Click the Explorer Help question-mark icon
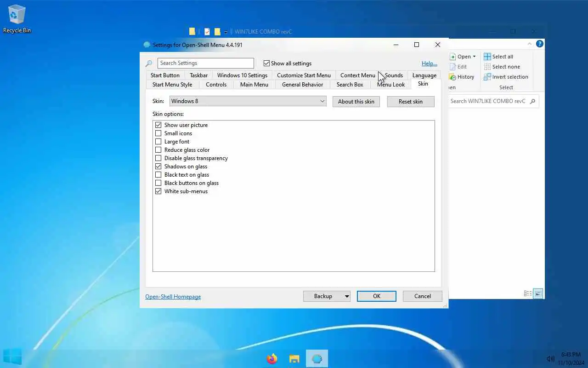 540,44
